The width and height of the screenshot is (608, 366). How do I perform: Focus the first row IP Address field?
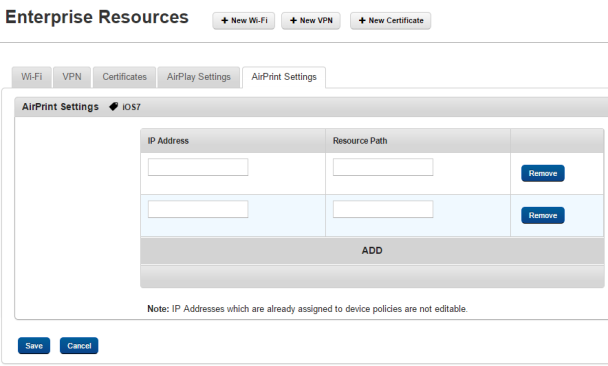pos(198,167)
